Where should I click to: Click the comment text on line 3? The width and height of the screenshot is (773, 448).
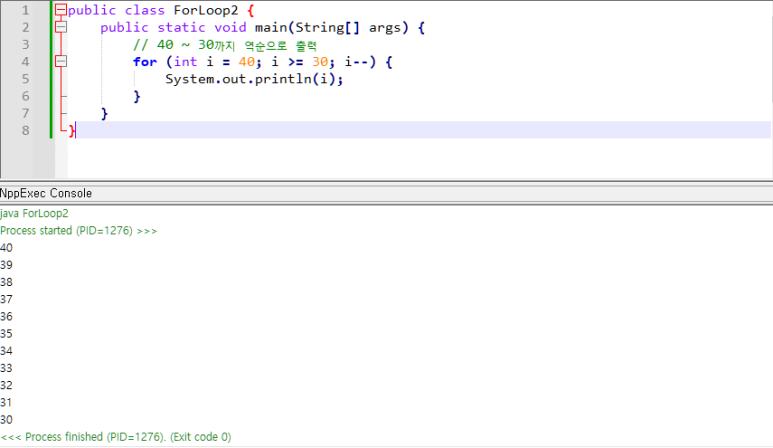click(x=225, y=45)
